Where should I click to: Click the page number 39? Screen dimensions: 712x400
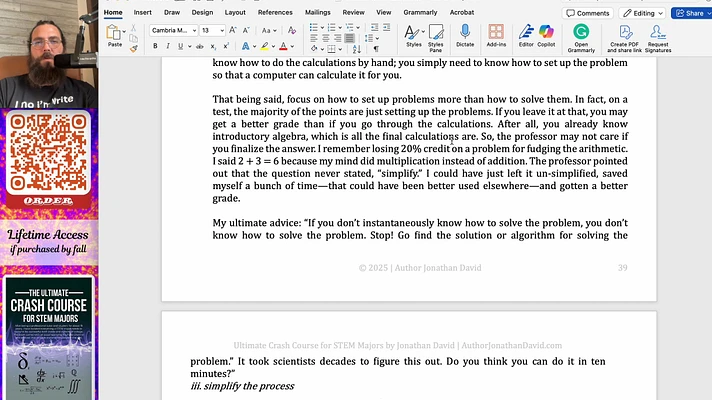coord(623,268)
